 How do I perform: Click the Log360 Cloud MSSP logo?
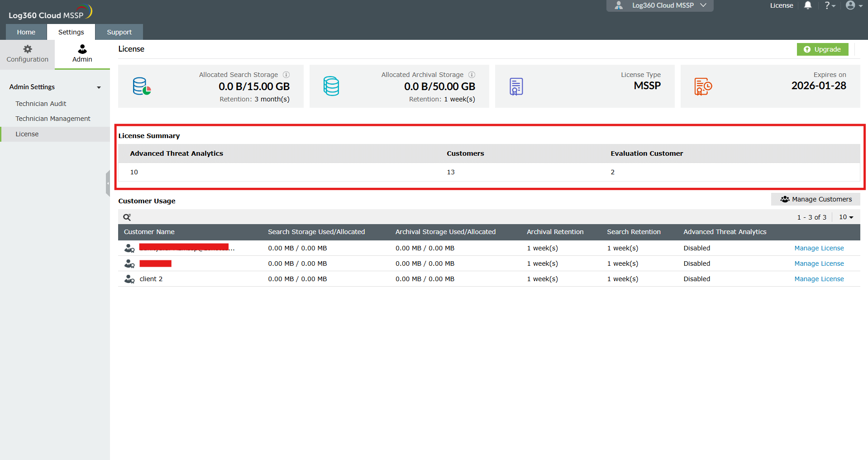[x=50, y=12]
